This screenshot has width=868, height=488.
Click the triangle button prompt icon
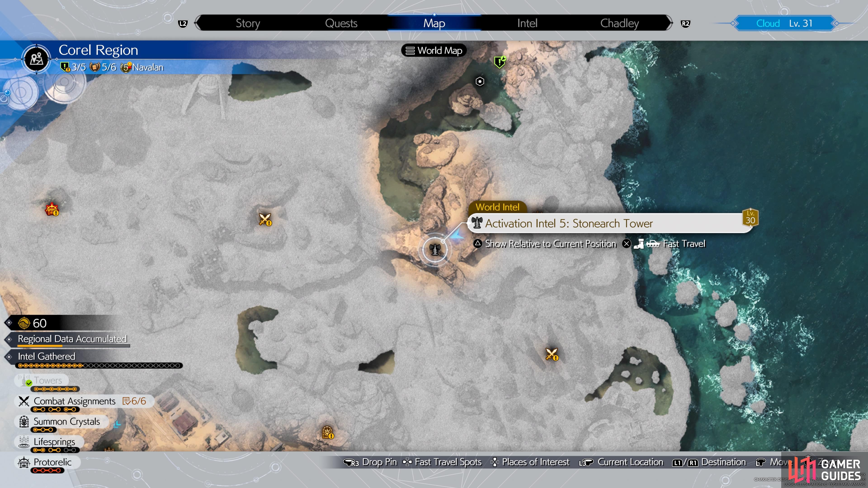coord(478,244)
